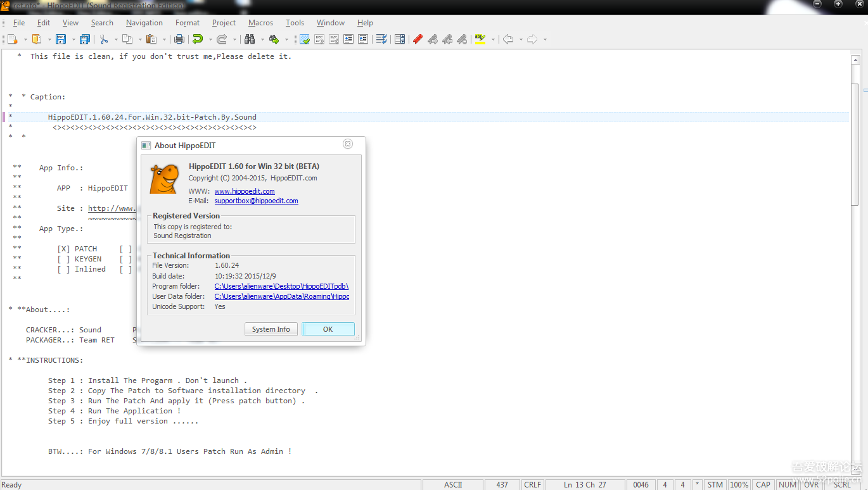The height and width of the screenshot is (490, 868).
Task: Click the CRLF line ending status entry
Action: (x=533, y=484)
